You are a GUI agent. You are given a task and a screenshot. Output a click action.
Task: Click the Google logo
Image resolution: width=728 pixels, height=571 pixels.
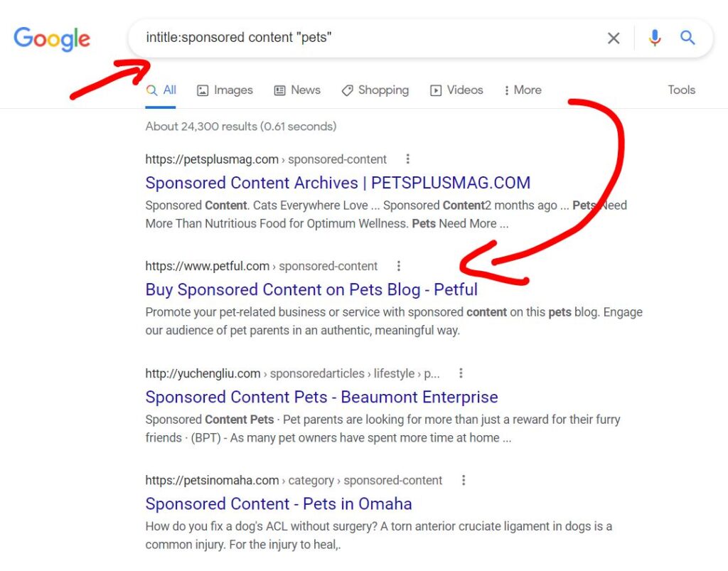(52, 38)
